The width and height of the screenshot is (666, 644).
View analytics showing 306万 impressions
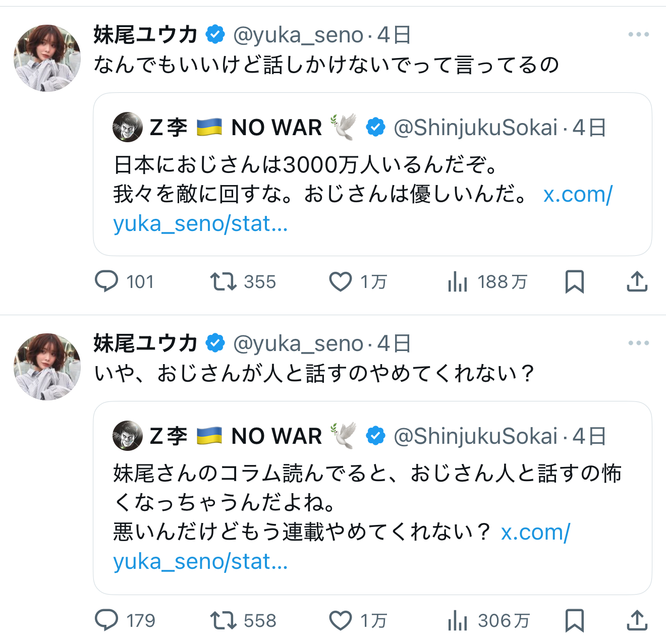(458, 621)
